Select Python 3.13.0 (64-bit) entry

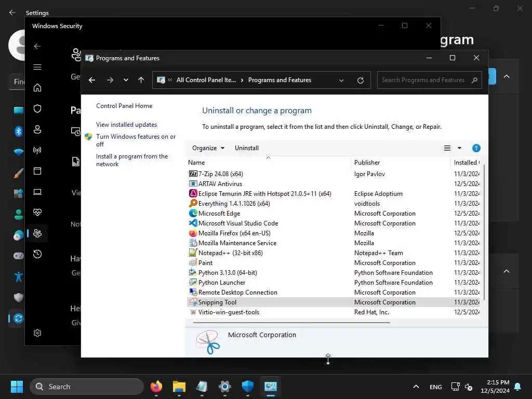pyautogui.click(x=333, y=272)
